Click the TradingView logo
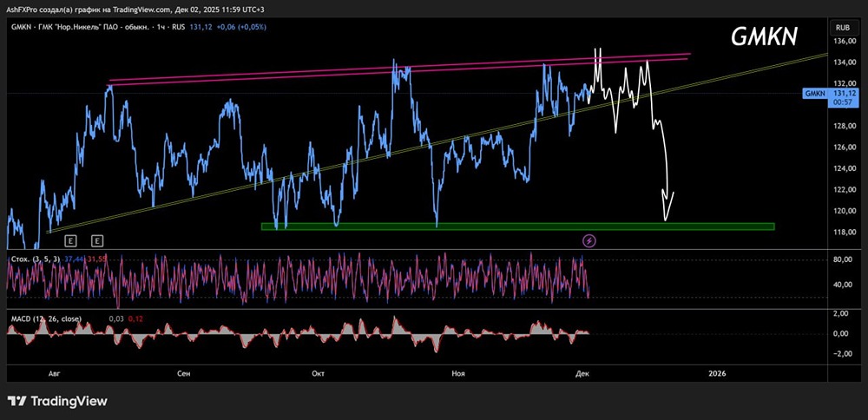The width and height of the screenshot is (868, 420). pos(57,401)
